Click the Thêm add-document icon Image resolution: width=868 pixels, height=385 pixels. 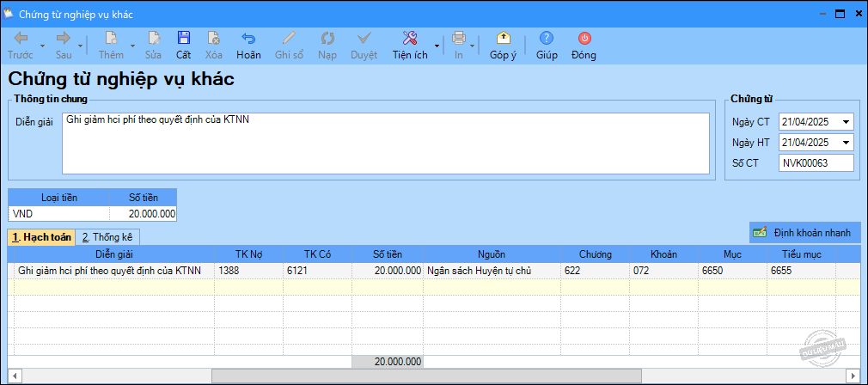click(111, 38)
